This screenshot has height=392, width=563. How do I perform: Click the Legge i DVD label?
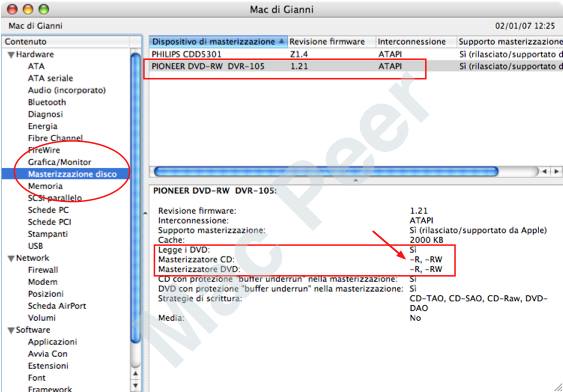coord(184,250)
